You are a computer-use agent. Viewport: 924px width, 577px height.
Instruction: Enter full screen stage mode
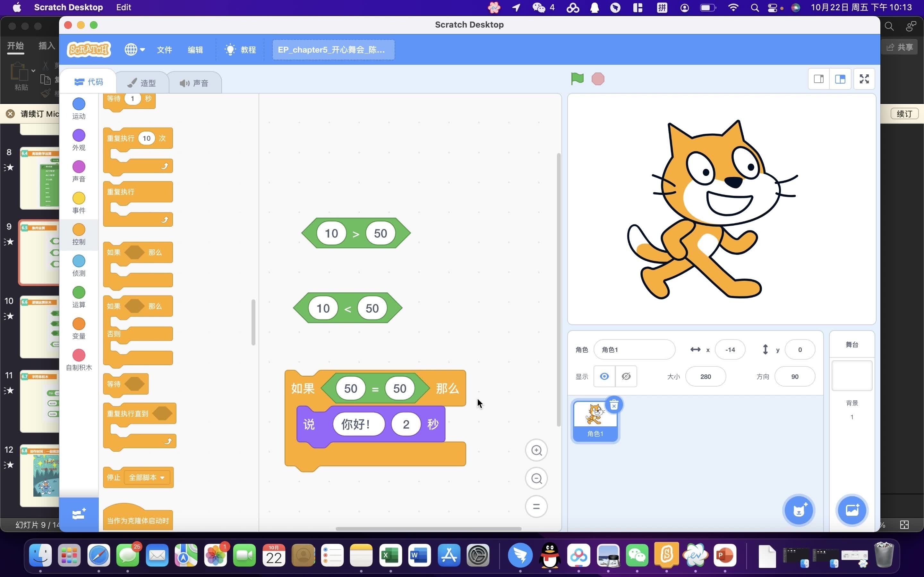coord(864,79)
